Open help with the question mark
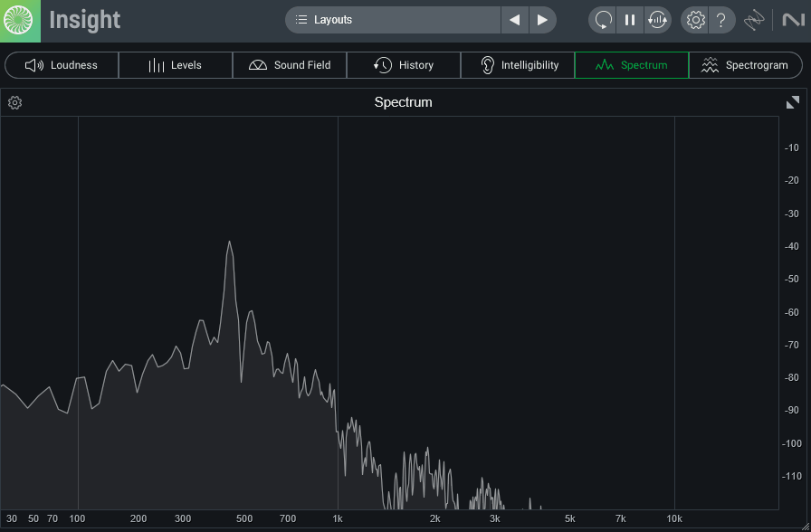The width and height of the screenshot is (811, 532). point(720,20)
